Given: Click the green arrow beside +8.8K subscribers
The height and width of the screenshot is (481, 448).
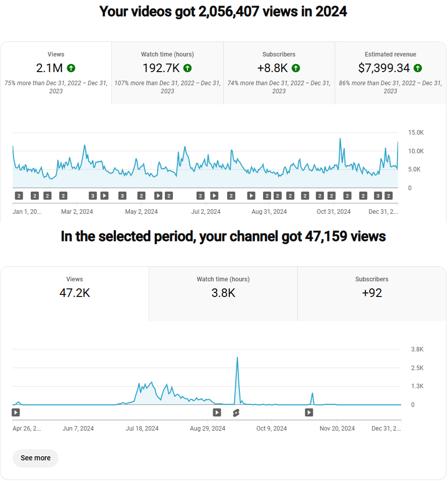Looking at the screenshot, I should point(296,68).
